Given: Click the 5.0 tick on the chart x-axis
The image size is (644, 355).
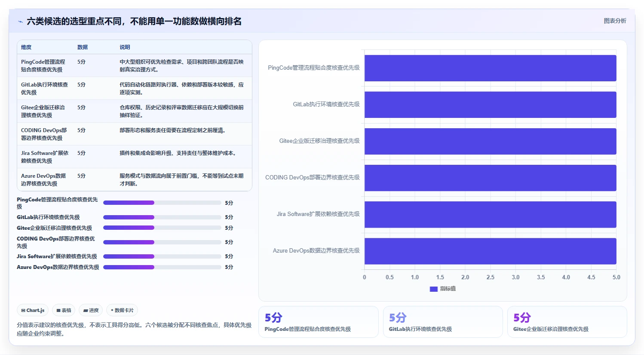Looking at the screenshot, I should (616, 277).
